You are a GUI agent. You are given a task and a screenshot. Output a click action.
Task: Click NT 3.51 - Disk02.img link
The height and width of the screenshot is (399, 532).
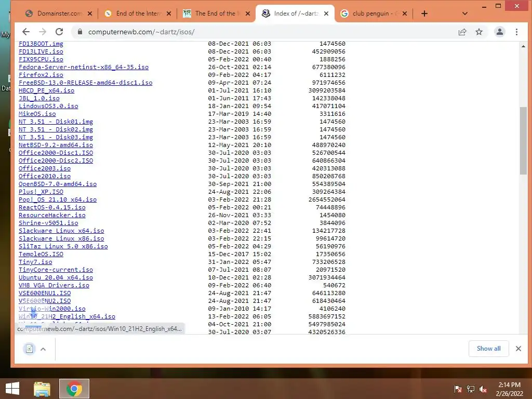click(56, 129)
